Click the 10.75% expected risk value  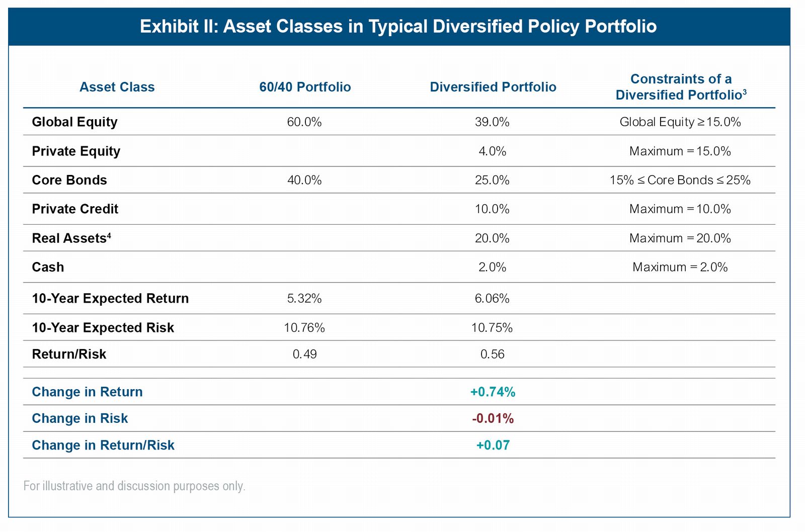[x=492, y=328]
